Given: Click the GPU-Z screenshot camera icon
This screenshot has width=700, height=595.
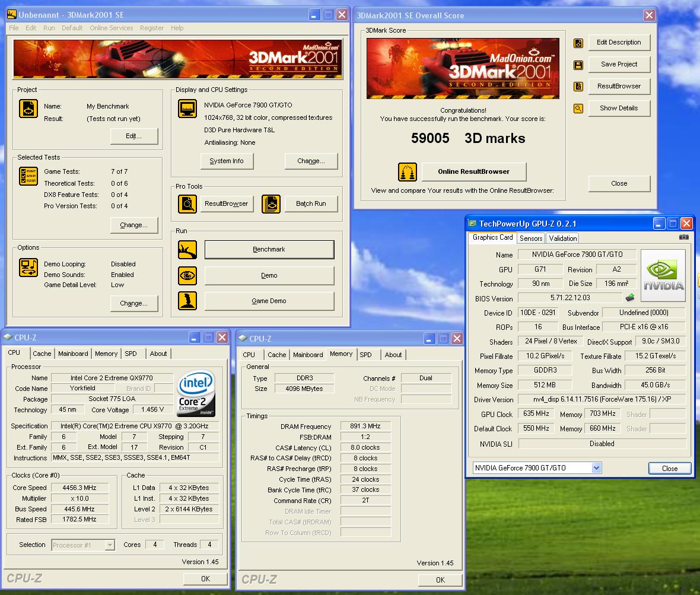Looking at the screenshot, I should tap(683, 237).
